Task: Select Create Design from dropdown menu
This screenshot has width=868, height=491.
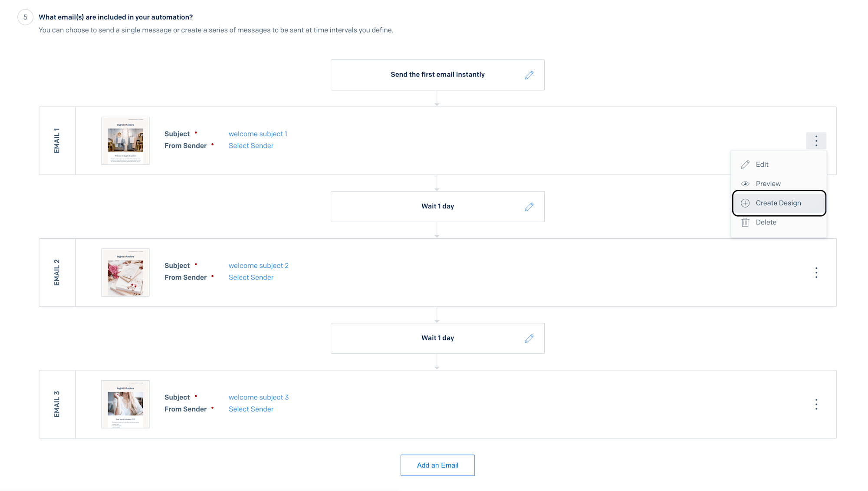Action: [779, 203]
